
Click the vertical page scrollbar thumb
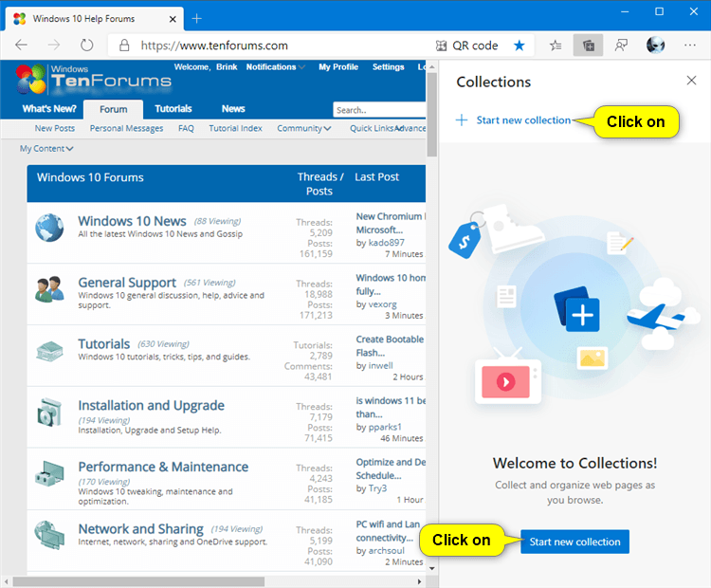tap(431, 115)
